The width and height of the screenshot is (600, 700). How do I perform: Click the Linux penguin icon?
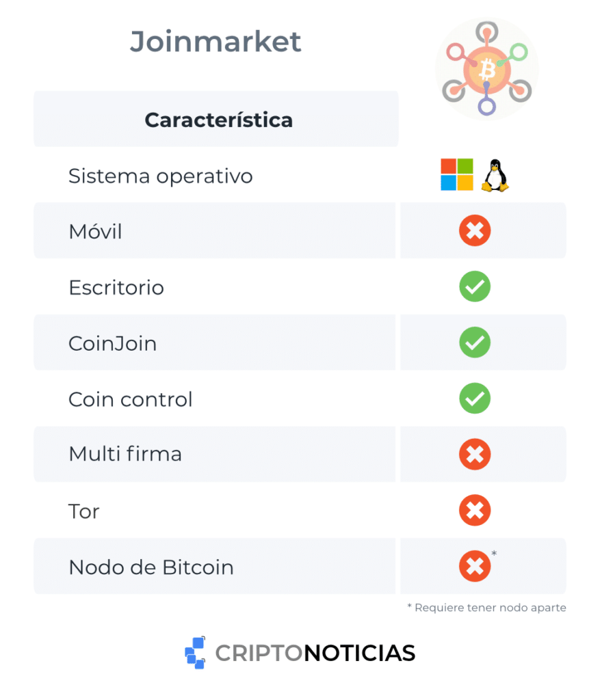click(x=495, y=176)
